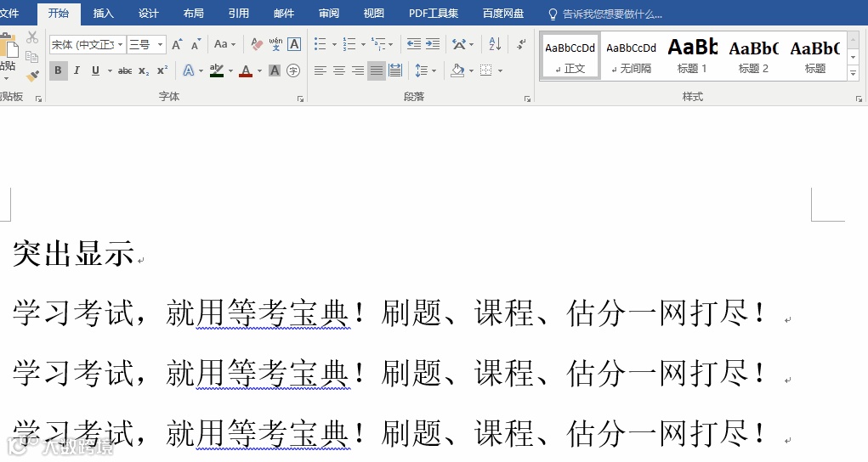The width and height of the screenshot is (868, 462).
Task: Open the Paragraph dialog launcher
Action: (x=528, y=99)
